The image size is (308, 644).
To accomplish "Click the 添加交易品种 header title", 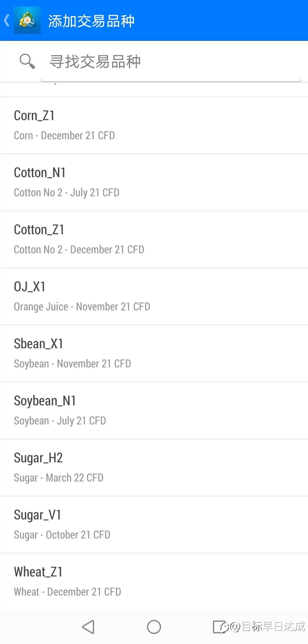I will tap(91, 21).
